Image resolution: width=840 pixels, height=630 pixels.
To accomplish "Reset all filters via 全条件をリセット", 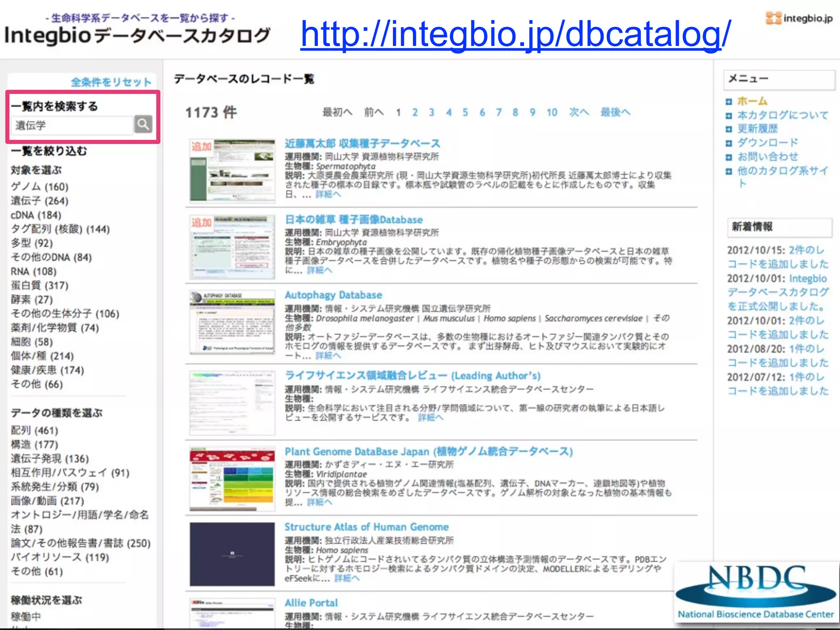I will (x=111, y=82).
